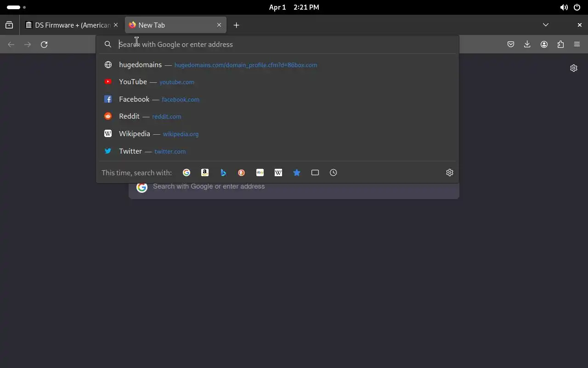Search this time with Amazon
Image resolution: width=588 pixels, height=368 pixels.
[x=205, y=172]
